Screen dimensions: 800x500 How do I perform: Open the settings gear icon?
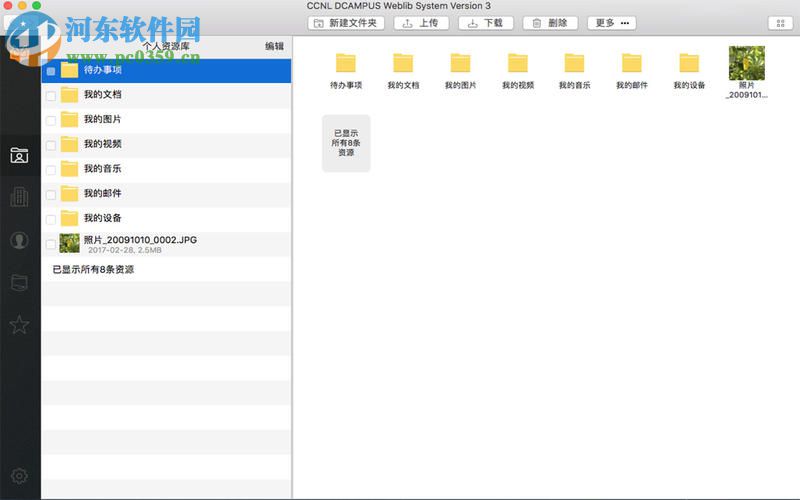[19, 476]
